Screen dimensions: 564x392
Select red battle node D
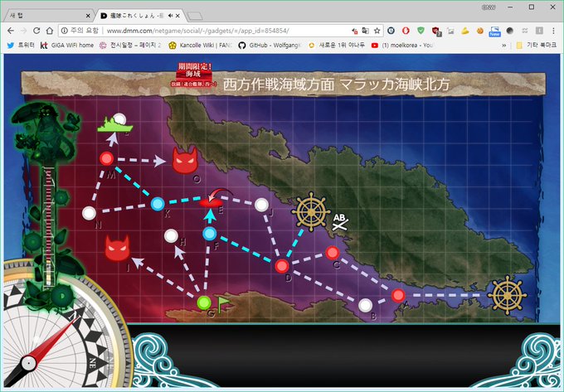coord(282,266)
